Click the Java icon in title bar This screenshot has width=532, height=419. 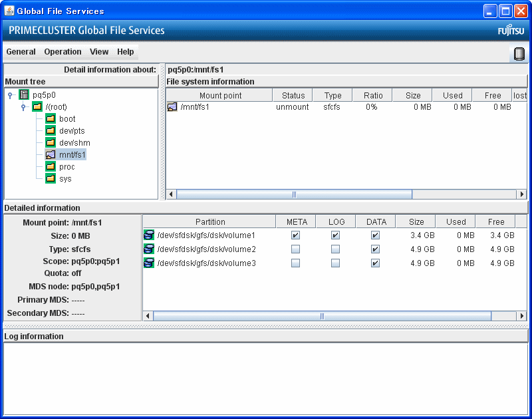9,11
